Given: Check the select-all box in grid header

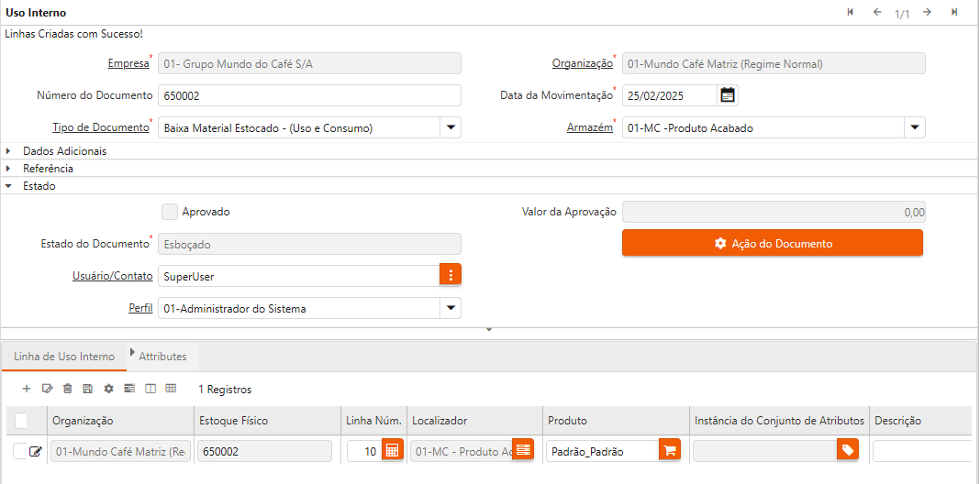Looking at the screenshot, I should coord(21,421).
